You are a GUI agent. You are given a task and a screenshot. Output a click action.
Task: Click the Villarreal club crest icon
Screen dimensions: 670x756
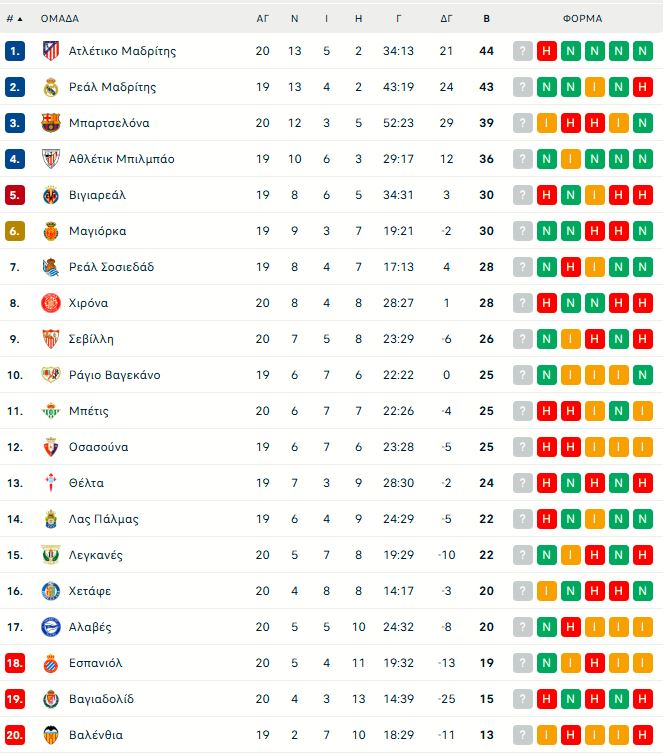pos(50,195)
